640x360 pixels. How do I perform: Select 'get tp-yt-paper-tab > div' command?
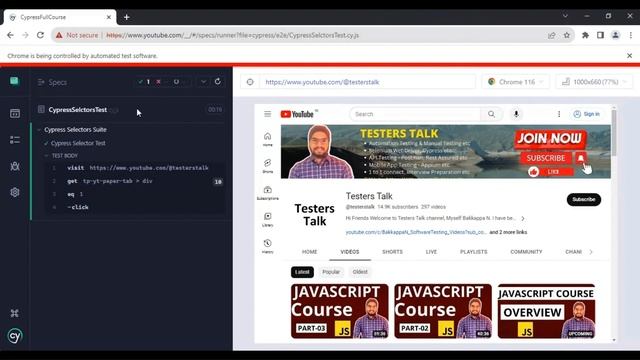[135, 181]
